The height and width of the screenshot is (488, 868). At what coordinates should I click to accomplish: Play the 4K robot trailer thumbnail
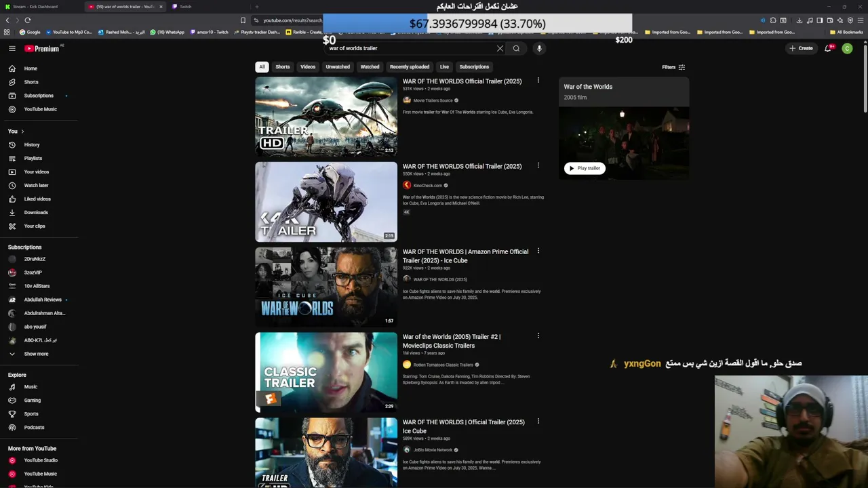click(326, 201)
